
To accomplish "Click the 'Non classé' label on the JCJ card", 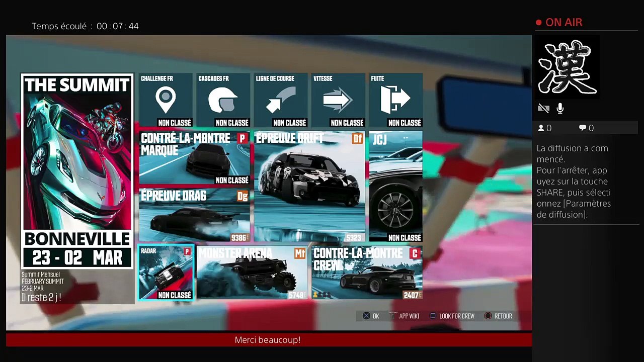I will click(405, 238).
